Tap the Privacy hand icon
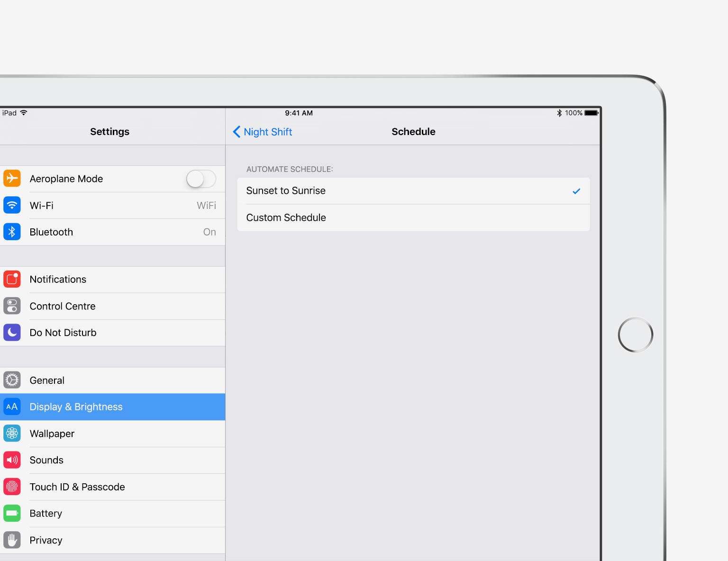This screenshot has width=728, height=561. (x=12, y=540)
